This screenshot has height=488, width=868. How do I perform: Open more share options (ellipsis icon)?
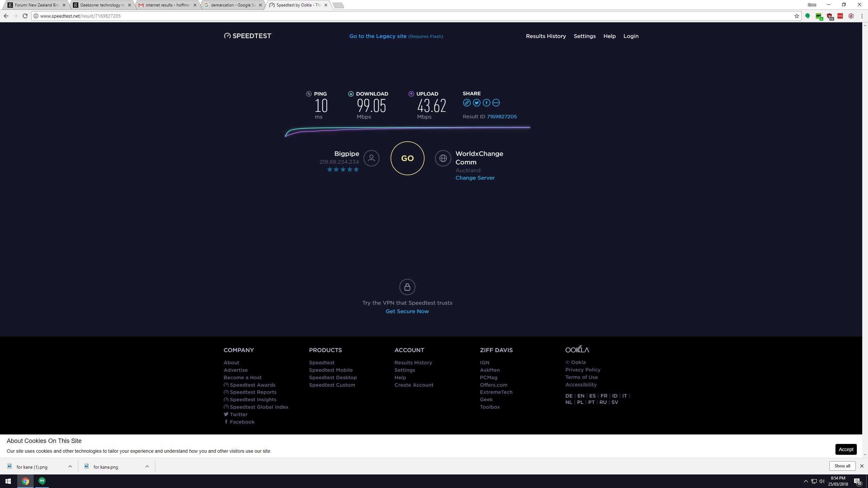click(x=496, y=103)
